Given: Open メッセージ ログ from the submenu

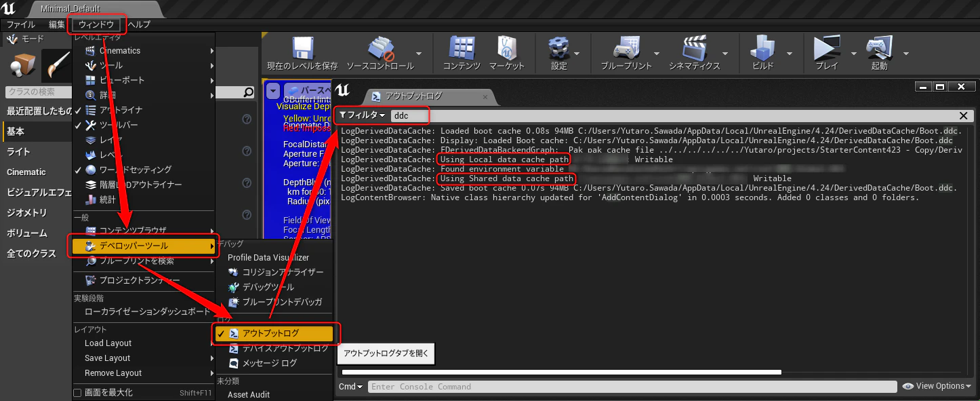Looking at the screenshot, I should point(269,363).
